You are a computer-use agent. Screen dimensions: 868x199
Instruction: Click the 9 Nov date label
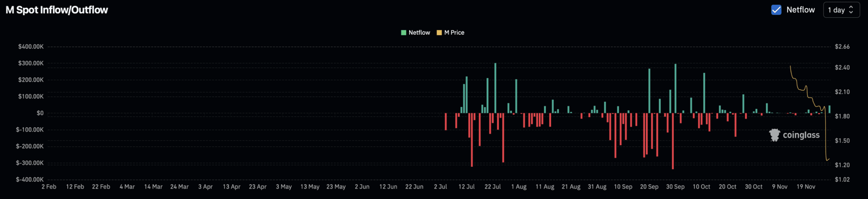point(780,186)
